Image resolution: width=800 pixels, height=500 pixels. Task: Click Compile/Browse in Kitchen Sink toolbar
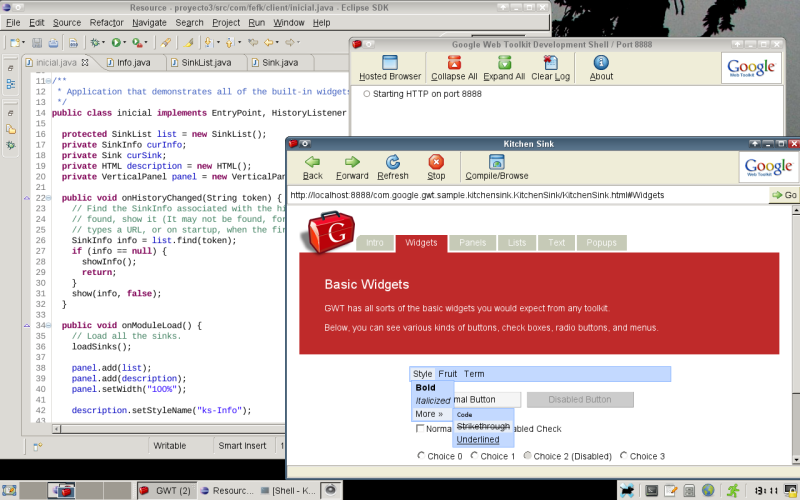coord(496,168)
